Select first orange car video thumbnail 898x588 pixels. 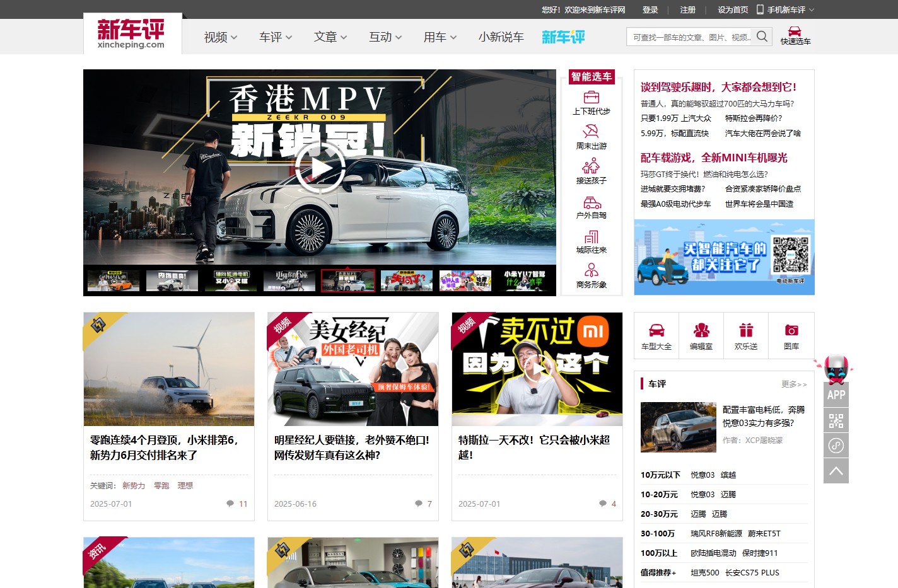click(x=114, y=280)
